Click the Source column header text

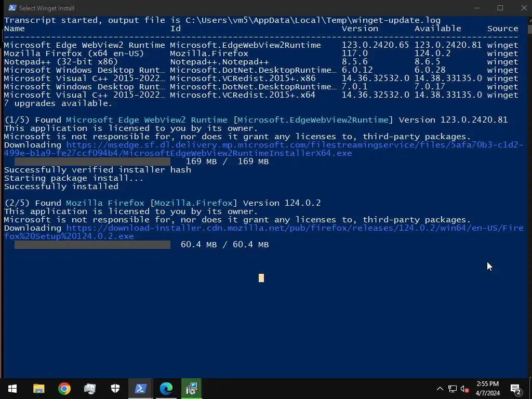[503, 29]
